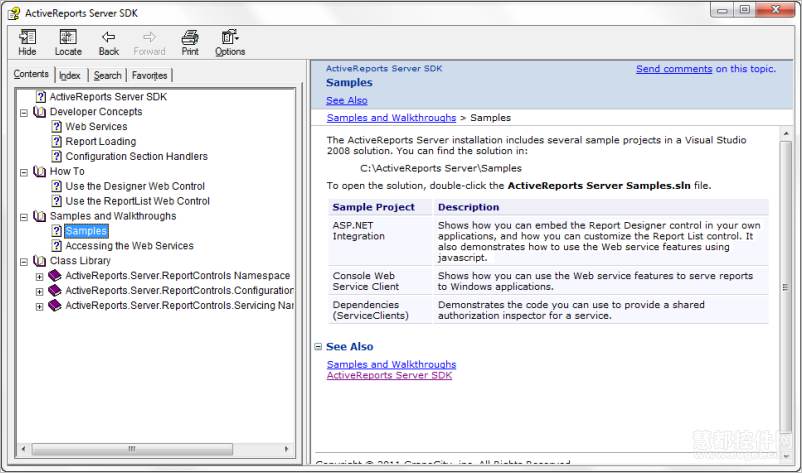The width and height of the screenshot is (802, 473).
Task: Click the 'Description' column header
Action: tap(602, 207)
